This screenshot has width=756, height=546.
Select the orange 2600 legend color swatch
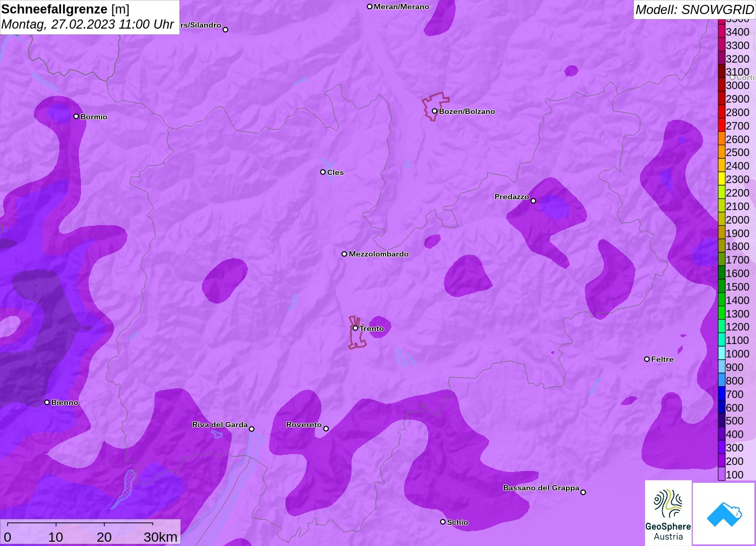tap(721, 139)
